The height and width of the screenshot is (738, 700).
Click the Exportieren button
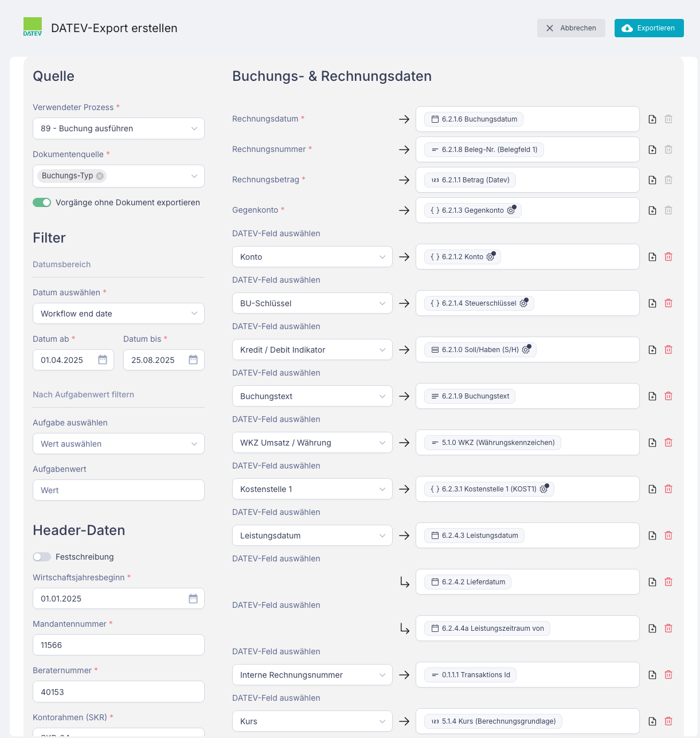click(x=649, y=28)
